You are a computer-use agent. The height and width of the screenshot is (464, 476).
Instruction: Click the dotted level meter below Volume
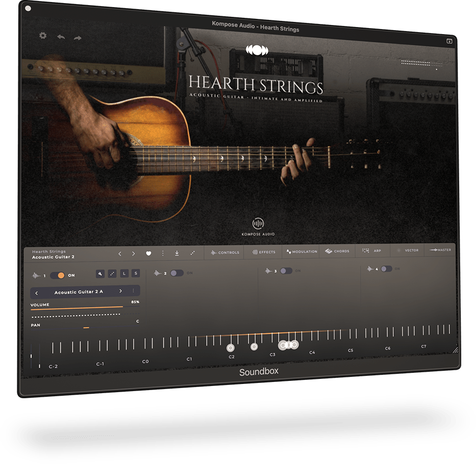click(x=85, y=315)
